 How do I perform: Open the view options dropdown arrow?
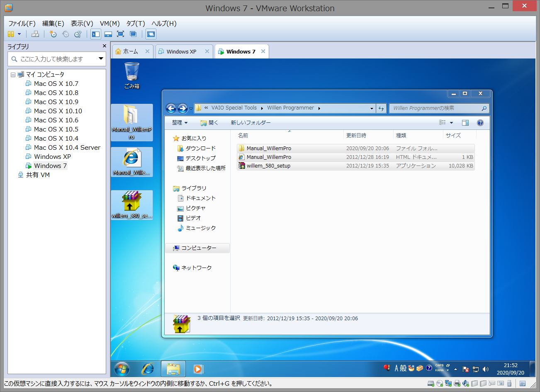(x=451, y=122)
